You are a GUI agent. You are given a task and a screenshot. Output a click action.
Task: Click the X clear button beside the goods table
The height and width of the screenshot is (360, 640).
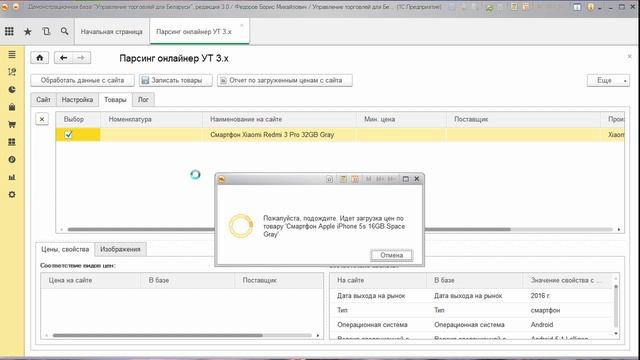42,119
